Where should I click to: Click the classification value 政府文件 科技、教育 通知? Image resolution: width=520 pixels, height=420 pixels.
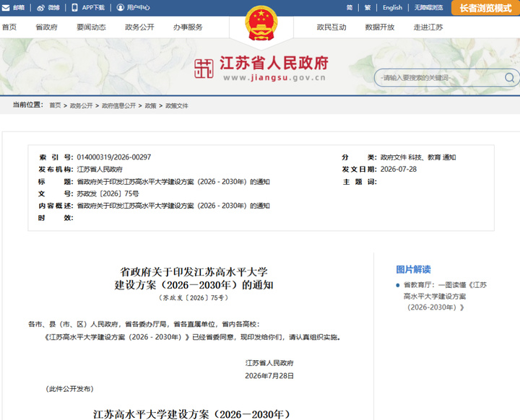pyautogui.click(x=418, y=157)
